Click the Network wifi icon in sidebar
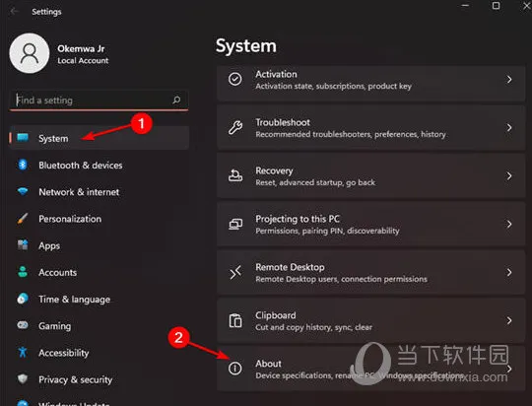The width and height of the screenshot is (532, 406). coord(23,191)
